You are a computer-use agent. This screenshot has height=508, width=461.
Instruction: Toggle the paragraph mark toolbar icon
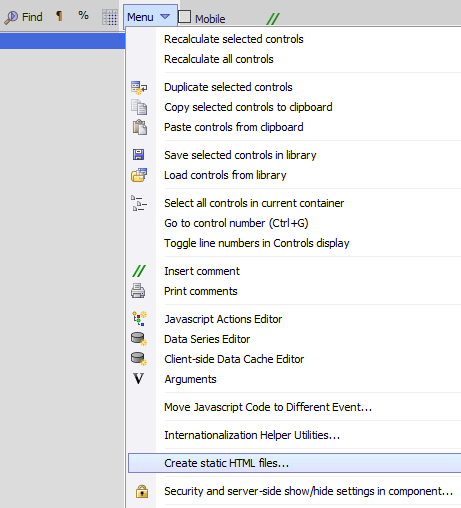[x=59, y=16]
